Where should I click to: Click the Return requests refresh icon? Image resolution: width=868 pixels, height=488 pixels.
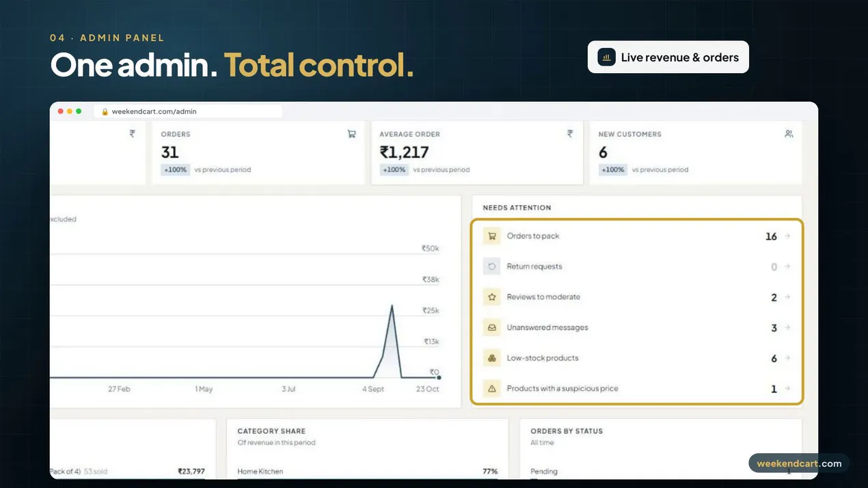[491, 267]
